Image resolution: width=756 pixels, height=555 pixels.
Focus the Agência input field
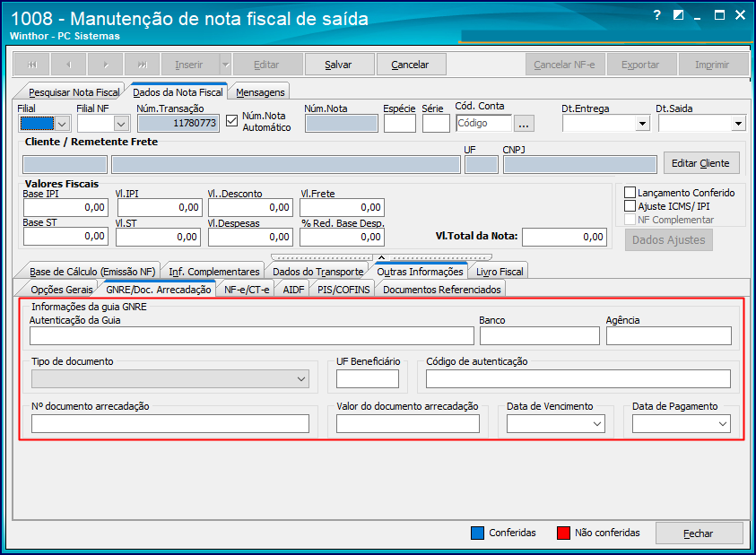[x=669, y=335]
